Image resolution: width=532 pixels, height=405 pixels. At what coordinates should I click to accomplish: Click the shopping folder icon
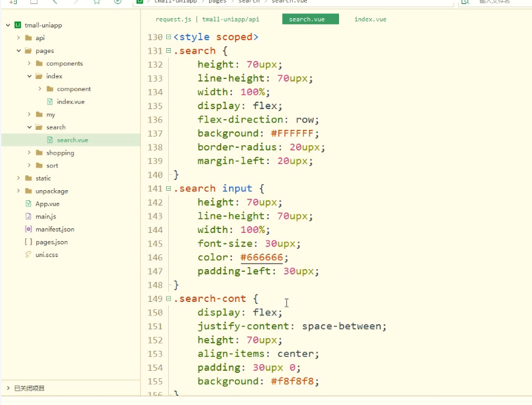[40, 153]
